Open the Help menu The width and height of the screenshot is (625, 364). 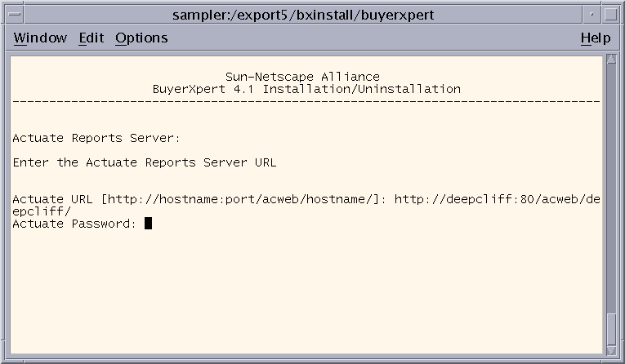pos(596,38)
